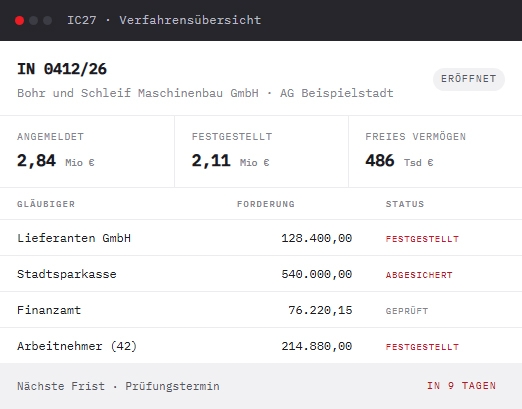
Task: Select the case number IN 0412/26
Action: click(62, 69)
